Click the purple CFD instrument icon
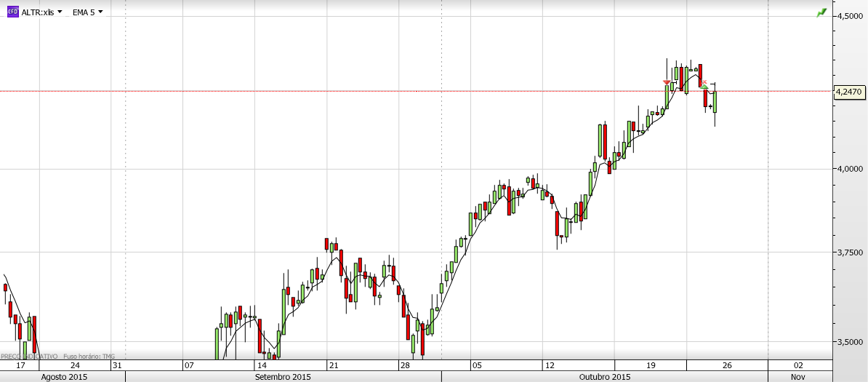868x382 pixels. coord(12,12)
